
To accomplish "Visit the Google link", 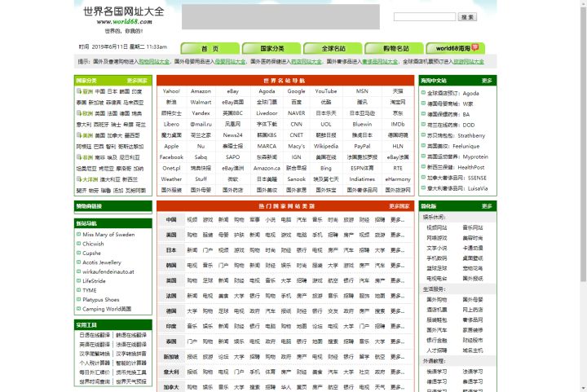I will pyautogui.click(x=296, y=91).
